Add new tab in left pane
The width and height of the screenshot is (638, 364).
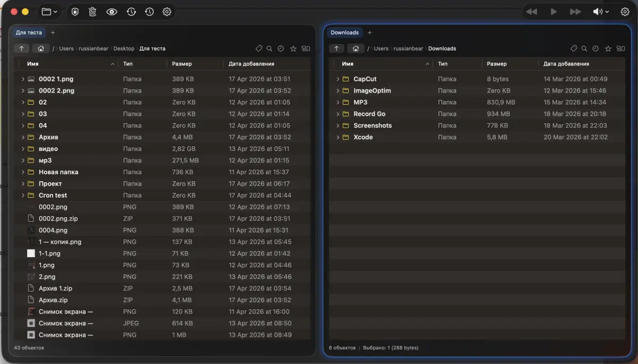53,32
